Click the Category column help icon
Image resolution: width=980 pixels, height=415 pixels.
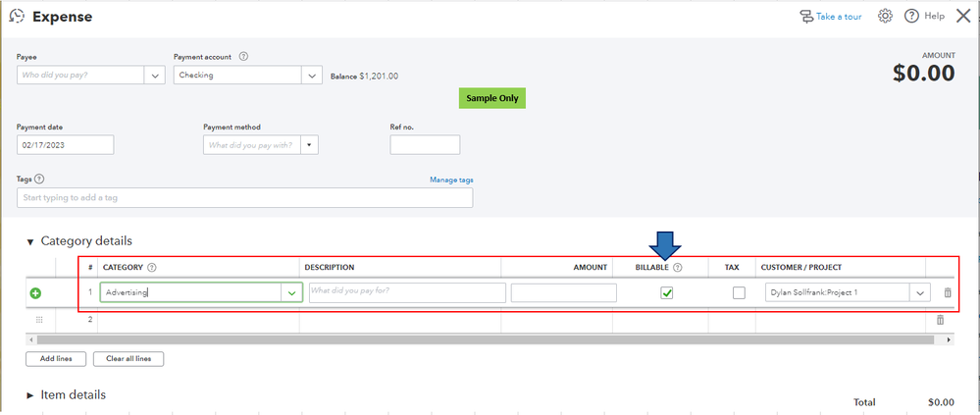coord(152,267)
